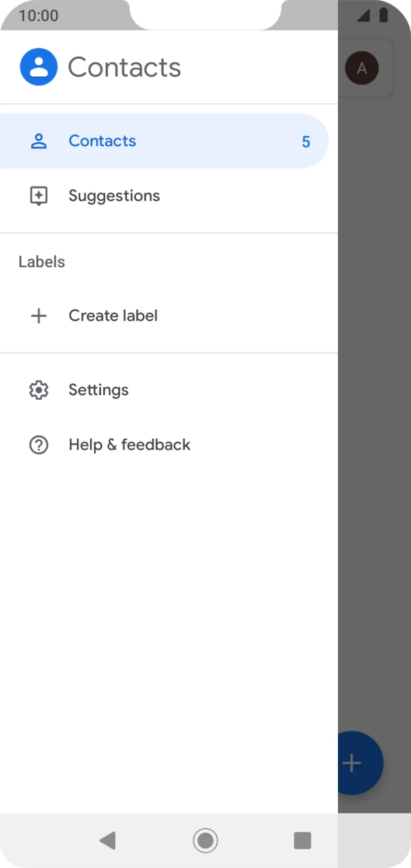Open the account avatar labeled A

point(362,68)
